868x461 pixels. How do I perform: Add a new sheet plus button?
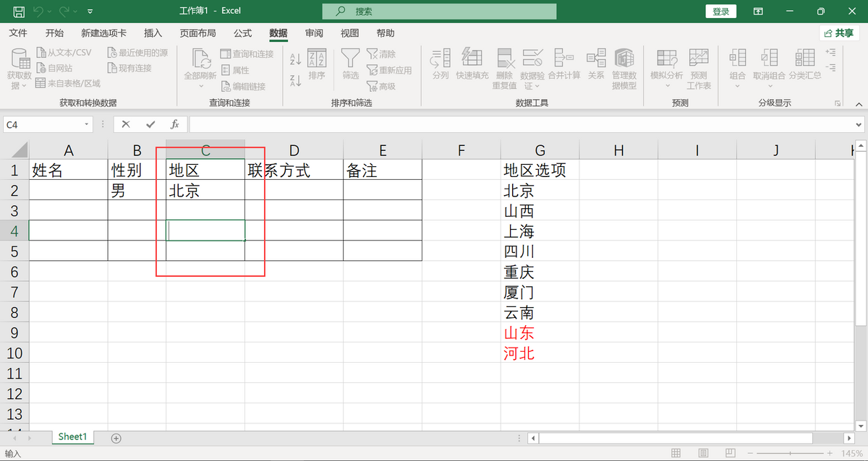tap(116, 438)
